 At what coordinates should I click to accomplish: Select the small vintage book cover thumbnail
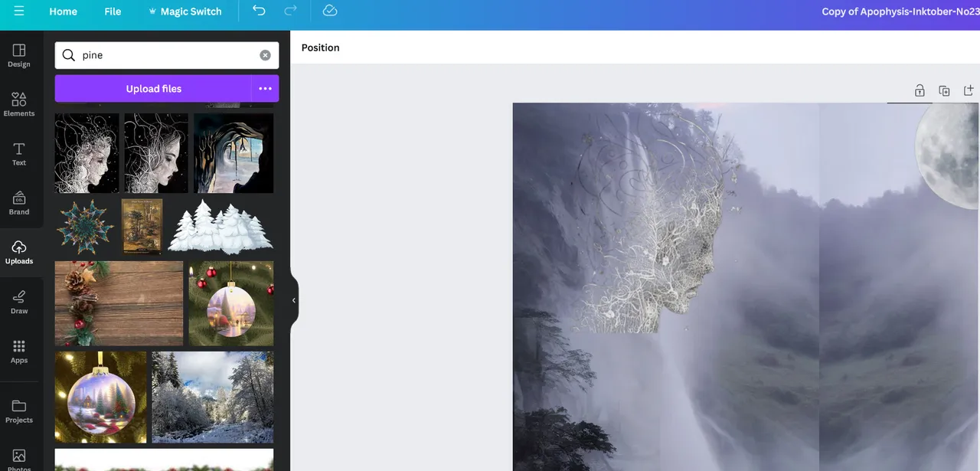click(x=142, y=227)
